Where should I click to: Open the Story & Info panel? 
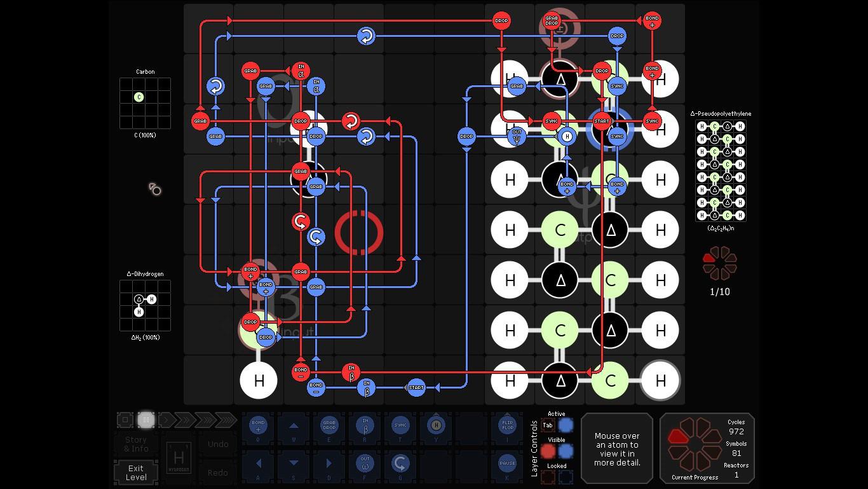pyautogui.click(x=136, y=444)
